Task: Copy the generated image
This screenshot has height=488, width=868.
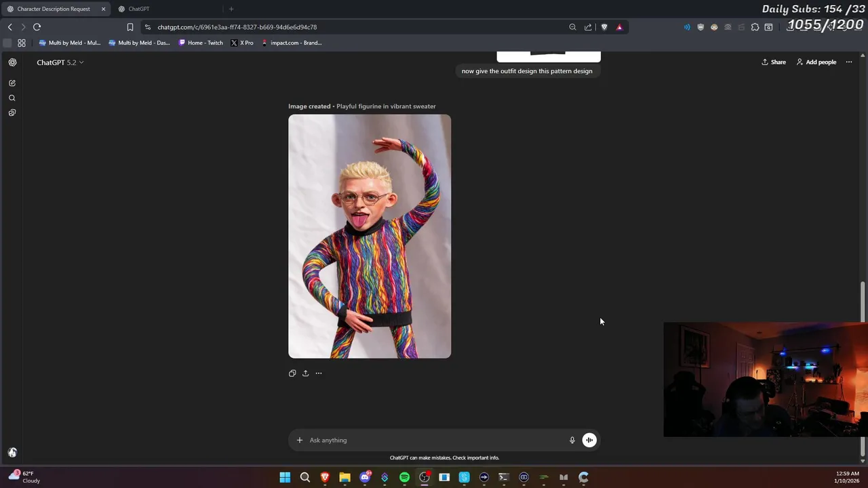Action: tap(292, 373)
